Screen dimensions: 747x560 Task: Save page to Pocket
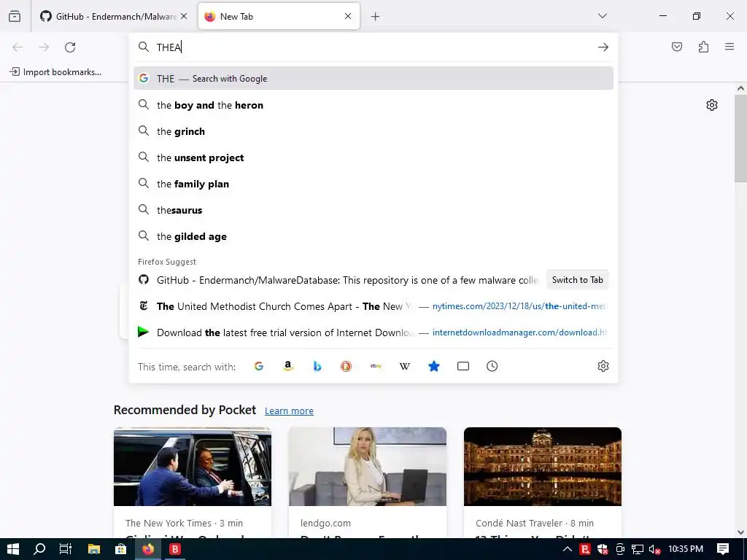[677, 47]
